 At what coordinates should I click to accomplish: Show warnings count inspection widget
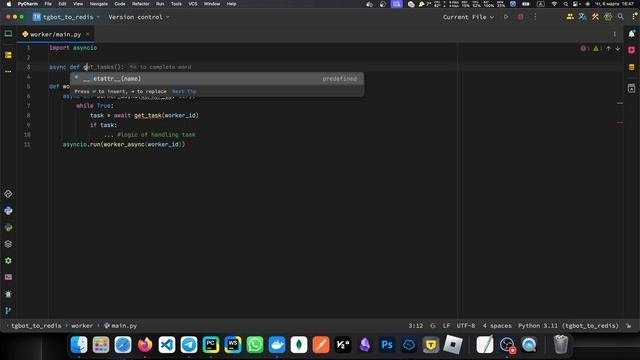tap(597, 49)
